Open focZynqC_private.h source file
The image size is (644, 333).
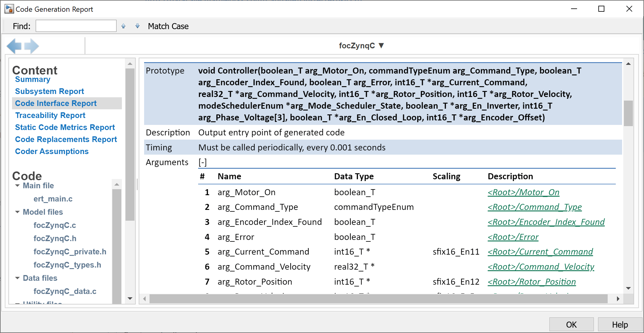(70, 252)
